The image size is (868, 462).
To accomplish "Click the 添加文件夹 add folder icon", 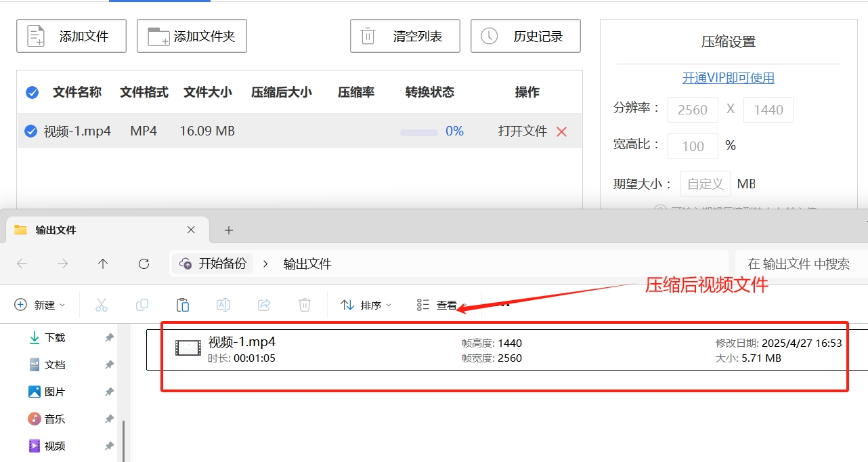I will pyautogui.click(x=158, y=36).
